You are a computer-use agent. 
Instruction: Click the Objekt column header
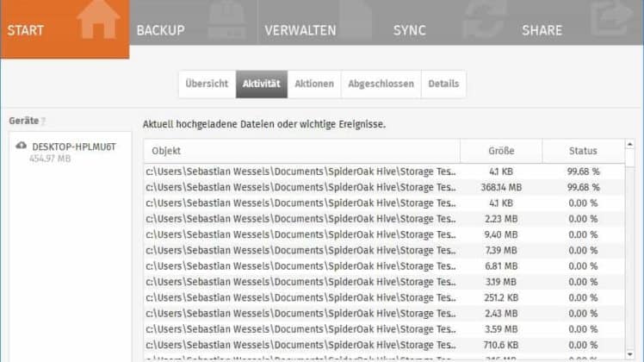pos(302,151)
